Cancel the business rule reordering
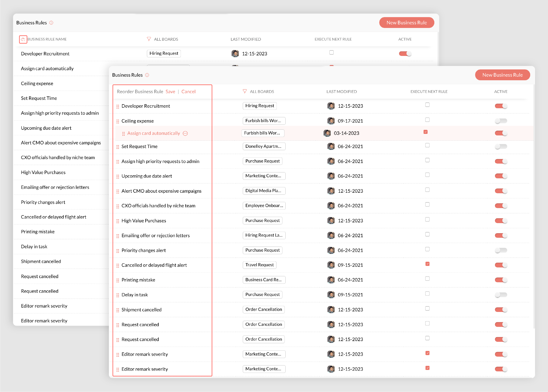Screen dimensions: 548x392 (x=188, y=91)
